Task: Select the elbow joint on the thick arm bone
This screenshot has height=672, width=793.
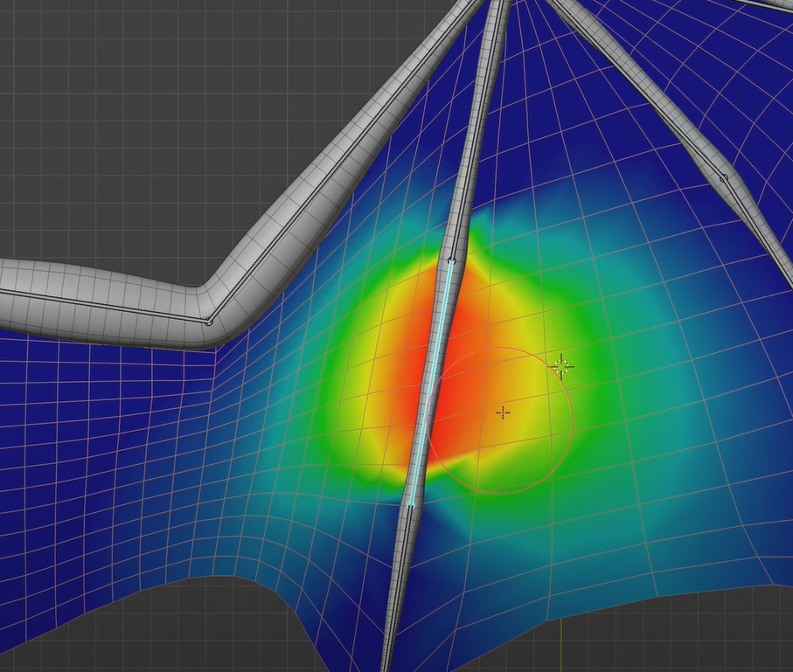Action: (x=209, y=321)
